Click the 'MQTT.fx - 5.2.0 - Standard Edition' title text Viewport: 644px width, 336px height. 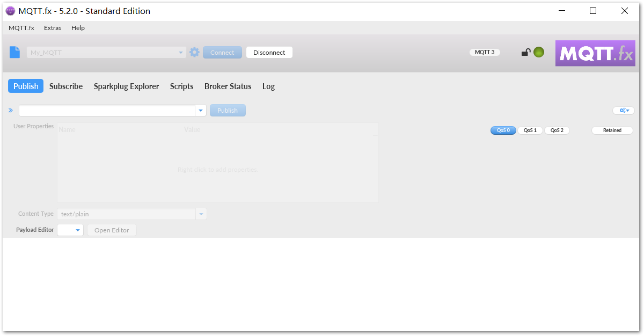tap(84, 11)
